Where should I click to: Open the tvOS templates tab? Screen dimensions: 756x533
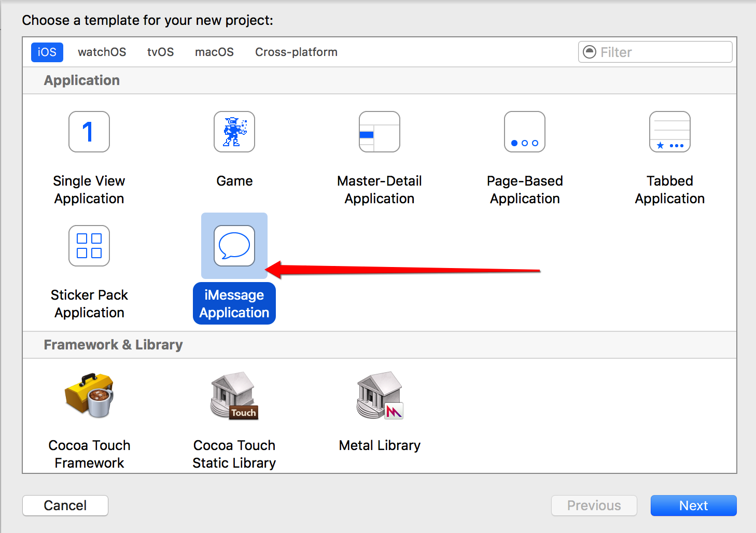coord(161,52)
